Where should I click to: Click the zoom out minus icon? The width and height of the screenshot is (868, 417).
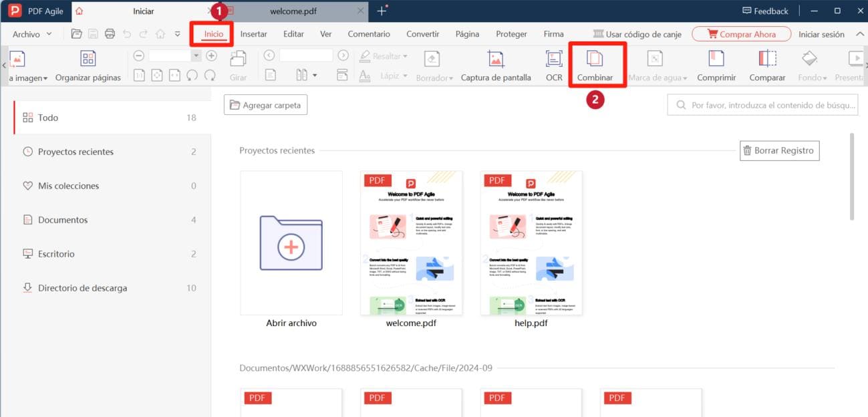(x=139, y=55)
